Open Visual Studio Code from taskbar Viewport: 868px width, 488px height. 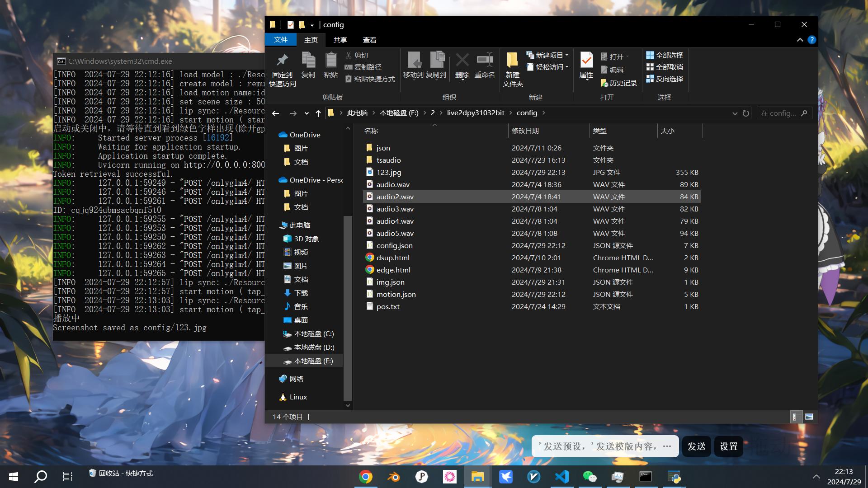[562, 477]
